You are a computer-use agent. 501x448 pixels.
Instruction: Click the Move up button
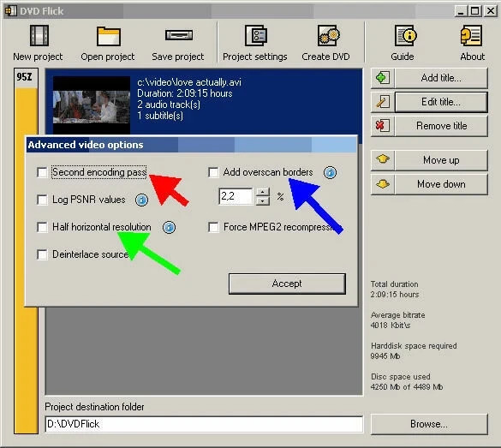click(x=441, y=160)
